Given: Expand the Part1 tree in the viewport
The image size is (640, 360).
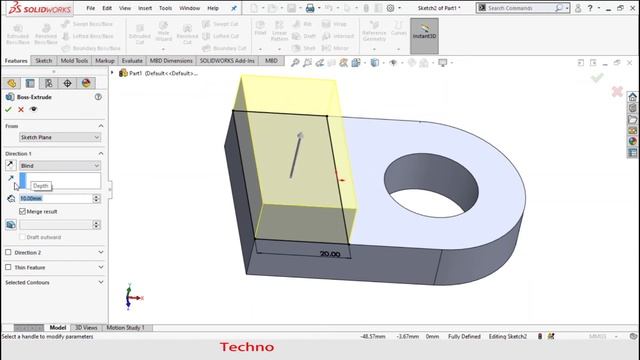Looking at the screenshot, I should click(x=112, y=73).
